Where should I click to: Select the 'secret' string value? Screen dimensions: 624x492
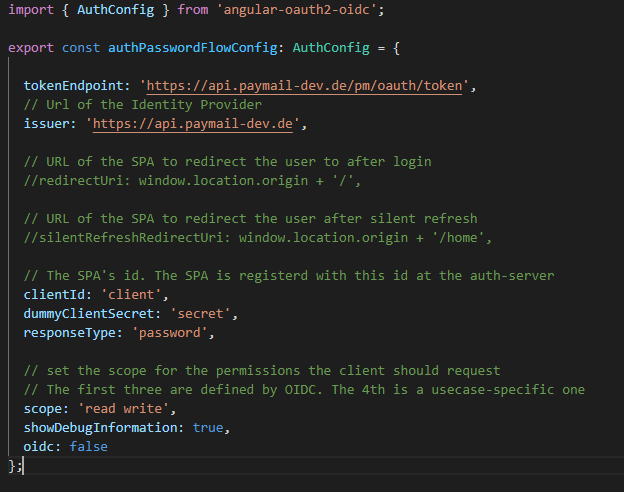pyautogui.click(x=201, y=314)
